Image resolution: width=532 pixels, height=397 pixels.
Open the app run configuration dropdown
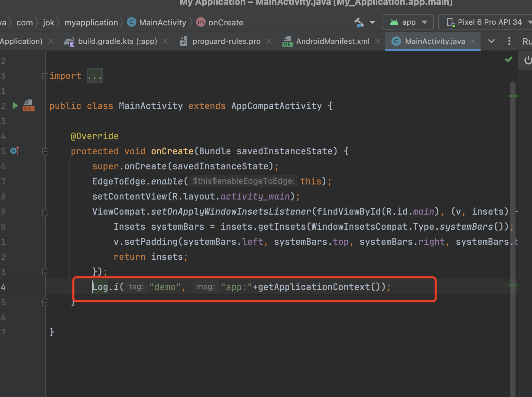click(x=408, y=22)
